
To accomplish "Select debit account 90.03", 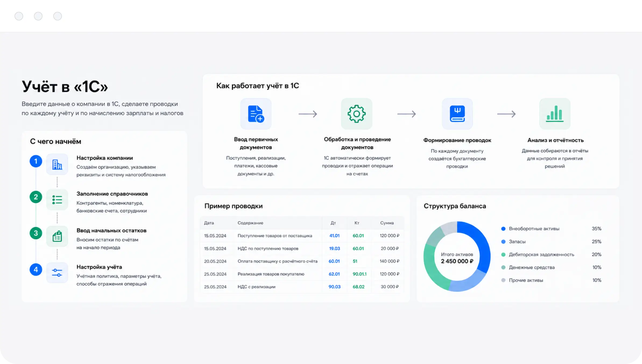I will (x=334, y=287).
